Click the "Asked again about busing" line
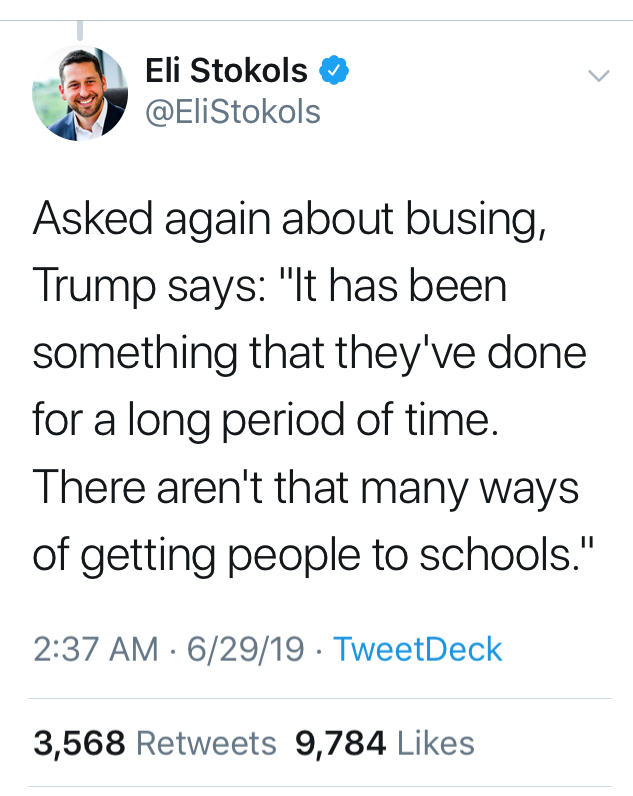This screenshot has width=633, height=796. 289,220
